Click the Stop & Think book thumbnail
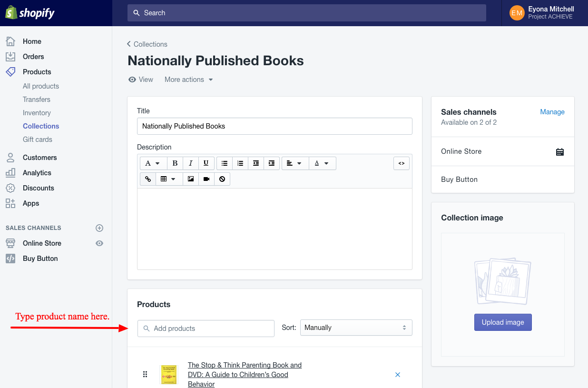The width and height of the screenshot is (588, 388). coord(169,375)
